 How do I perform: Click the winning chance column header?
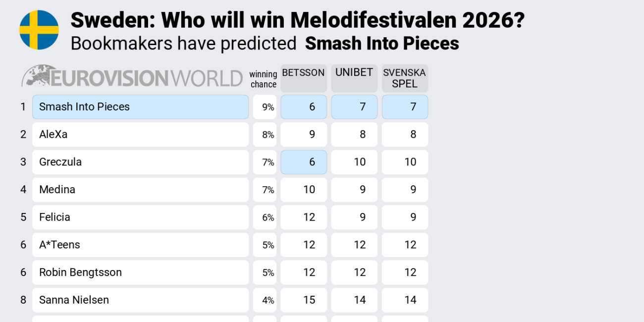pos(263,79)
